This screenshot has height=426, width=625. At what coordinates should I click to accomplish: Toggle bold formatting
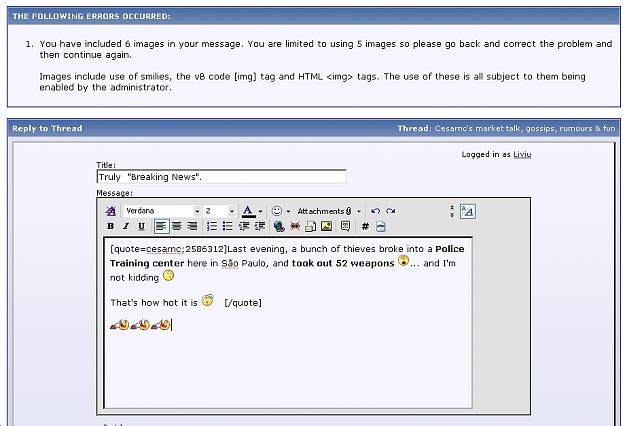point(110,226)
